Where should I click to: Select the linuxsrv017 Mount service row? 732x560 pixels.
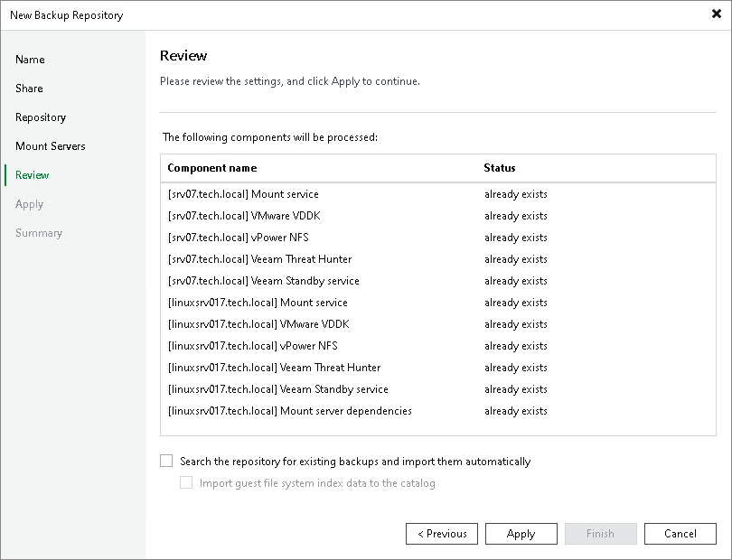click(x=438, y=303)
